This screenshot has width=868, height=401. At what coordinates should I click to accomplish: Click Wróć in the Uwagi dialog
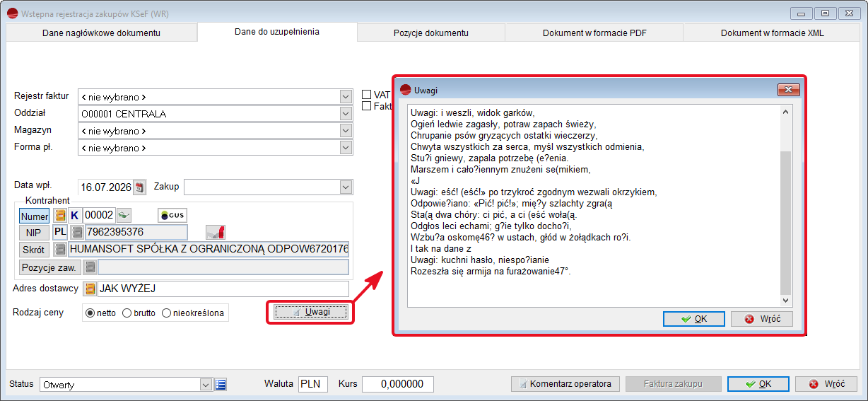coord(762,319)
